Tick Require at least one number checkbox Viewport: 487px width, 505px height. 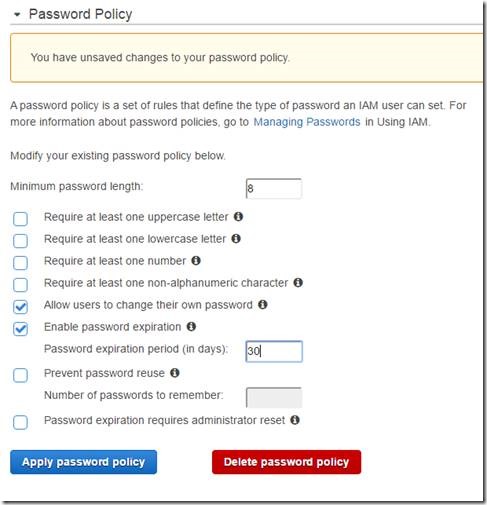(20, 263)
